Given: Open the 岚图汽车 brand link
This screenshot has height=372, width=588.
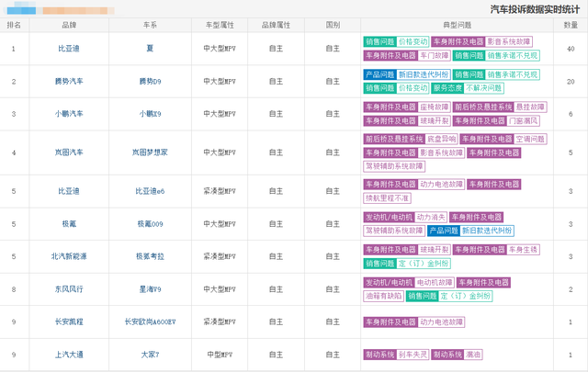Looking at the screenshot, I should pos(69,152).
